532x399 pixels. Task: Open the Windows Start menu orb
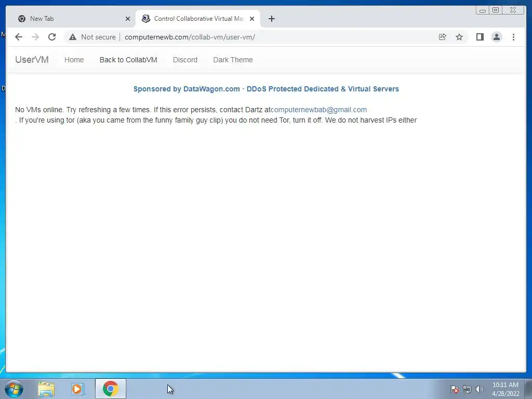pyautogui.click(x=14, y=389)
